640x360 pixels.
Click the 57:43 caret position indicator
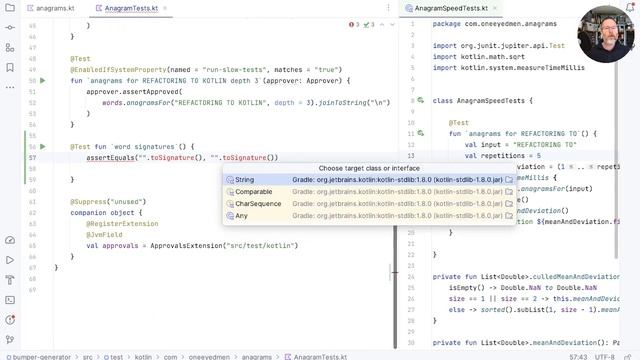[x=578, y=357]
